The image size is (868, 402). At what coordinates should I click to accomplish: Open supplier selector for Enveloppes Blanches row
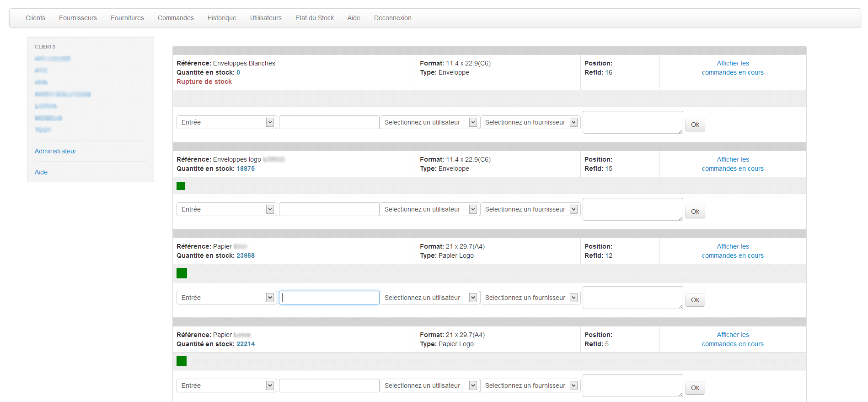pyautogui.click(x=530, y=122)
